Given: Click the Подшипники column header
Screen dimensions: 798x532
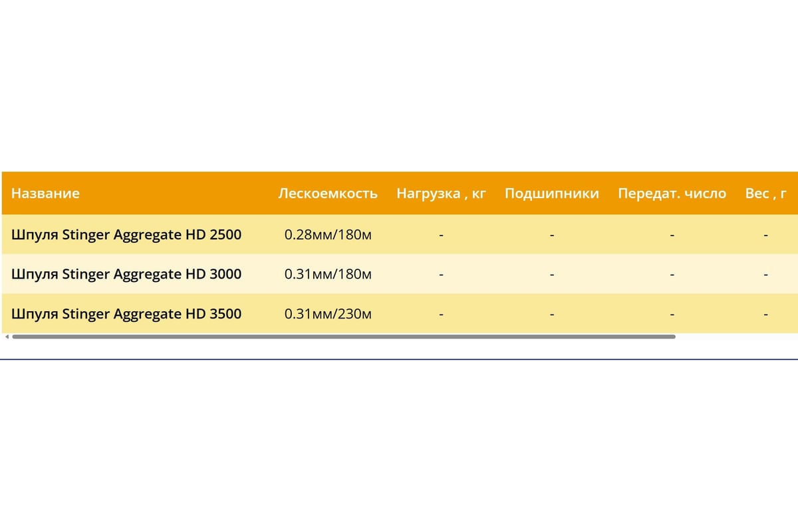Looking at the screenshot, I should pos(551,194).
